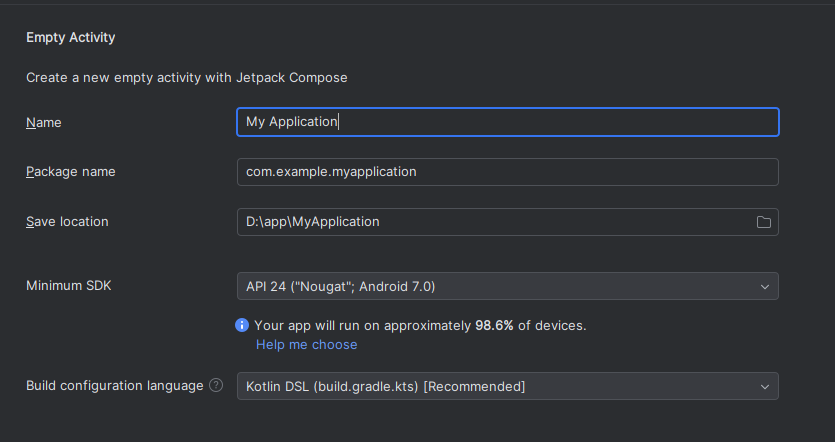The height and width of the screenshot is (442, 835).
Task: Click the Empty Activity heading
Action: point(70,37)
